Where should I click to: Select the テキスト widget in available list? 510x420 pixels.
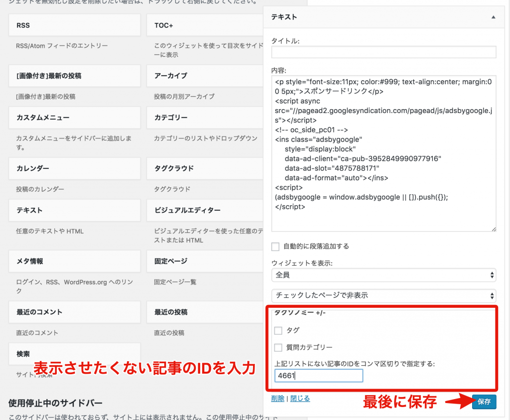pyautogui.click(x=75, y=210)
